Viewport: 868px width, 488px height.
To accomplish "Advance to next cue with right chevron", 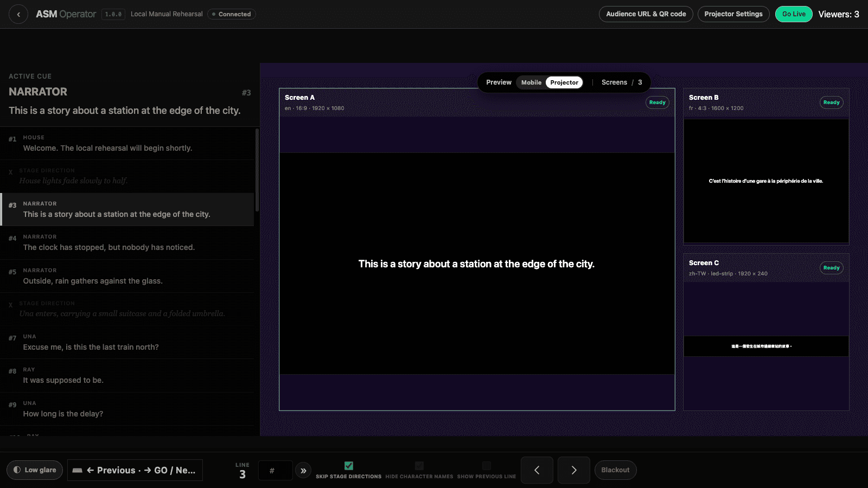I will point(573,470).
